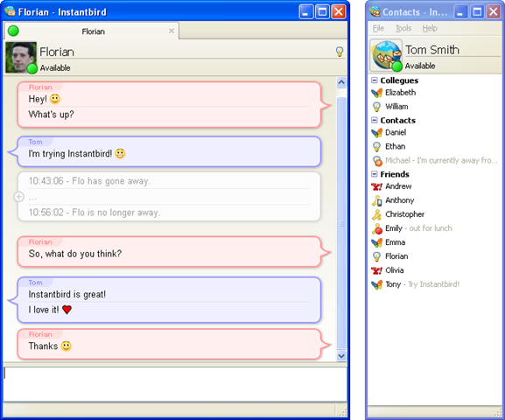Click the AIM icon next to Christopher
Image resolution: width=505 pixels, height=420 pixels.
(376, 214)
